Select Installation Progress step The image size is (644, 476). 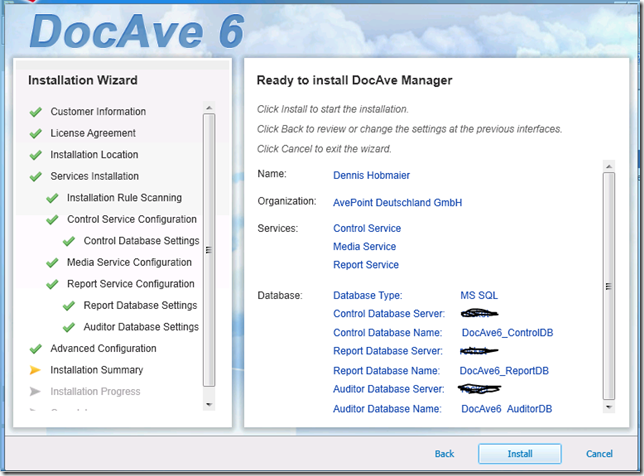95,391
